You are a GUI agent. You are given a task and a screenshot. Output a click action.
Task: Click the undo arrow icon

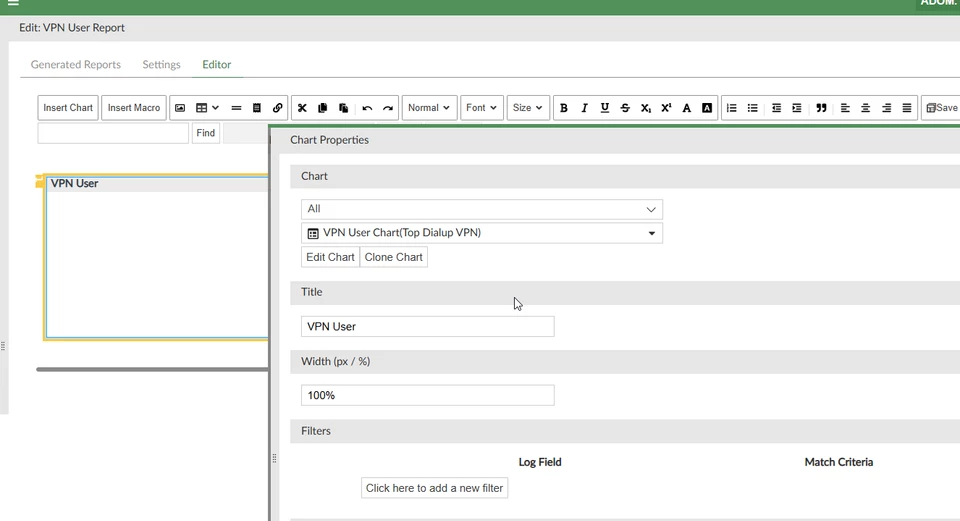[x=367, y=108]
